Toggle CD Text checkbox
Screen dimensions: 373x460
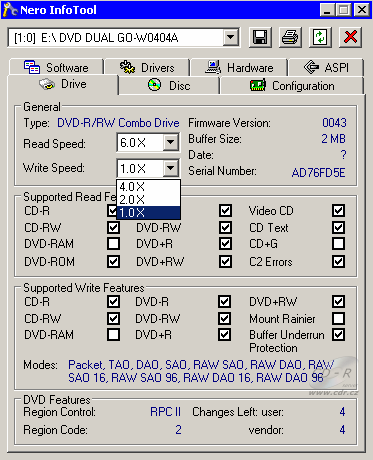338,228
